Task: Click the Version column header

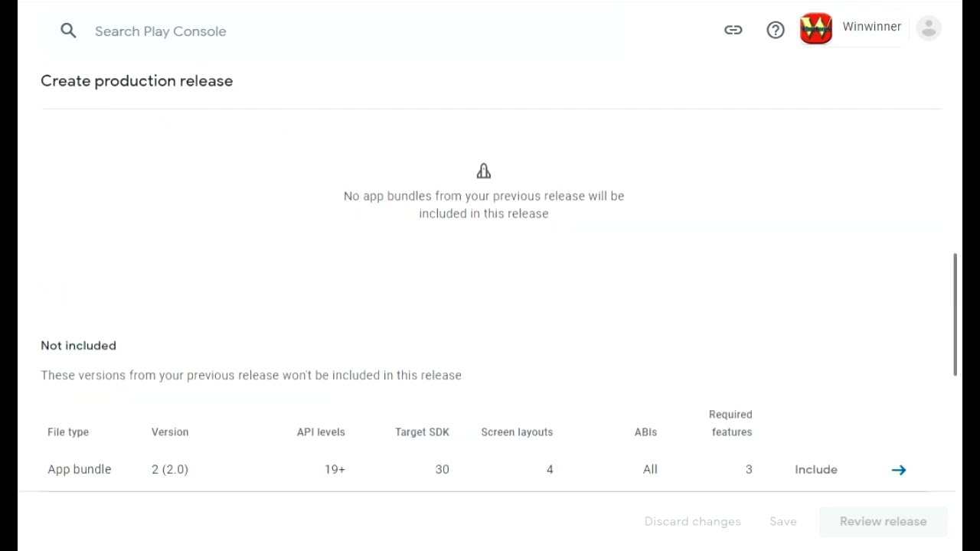Action: [x=170, y=432]
